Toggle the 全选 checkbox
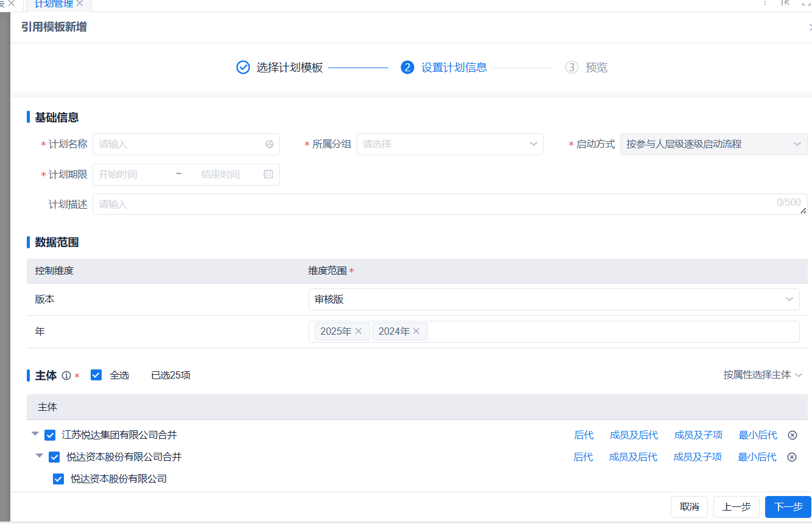Viewport: 812px width, 524px height. (x=96, y=375)
